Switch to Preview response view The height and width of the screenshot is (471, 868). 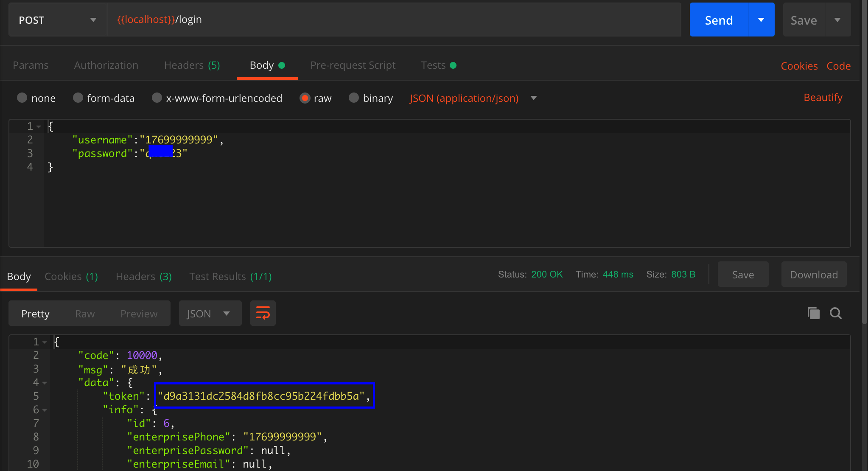tap(139, 314)
